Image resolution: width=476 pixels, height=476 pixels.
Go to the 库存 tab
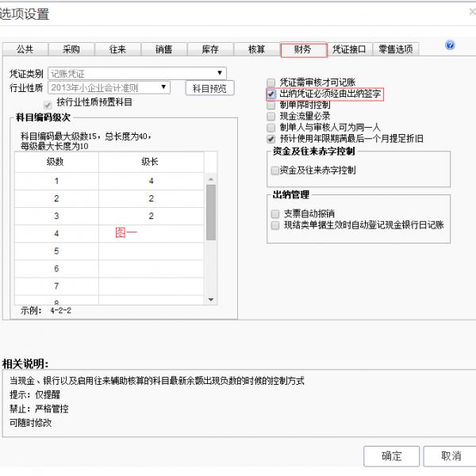coord(210,49)
